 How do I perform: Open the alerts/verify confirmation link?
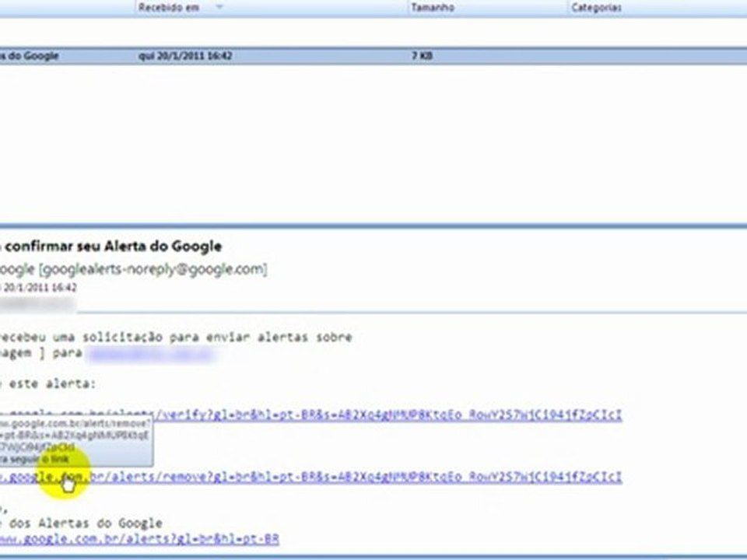(311, 415)
